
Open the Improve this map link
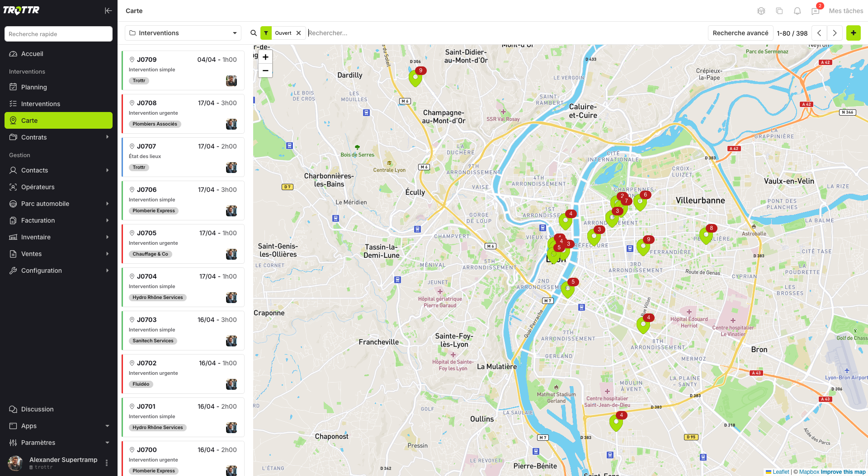843,472
